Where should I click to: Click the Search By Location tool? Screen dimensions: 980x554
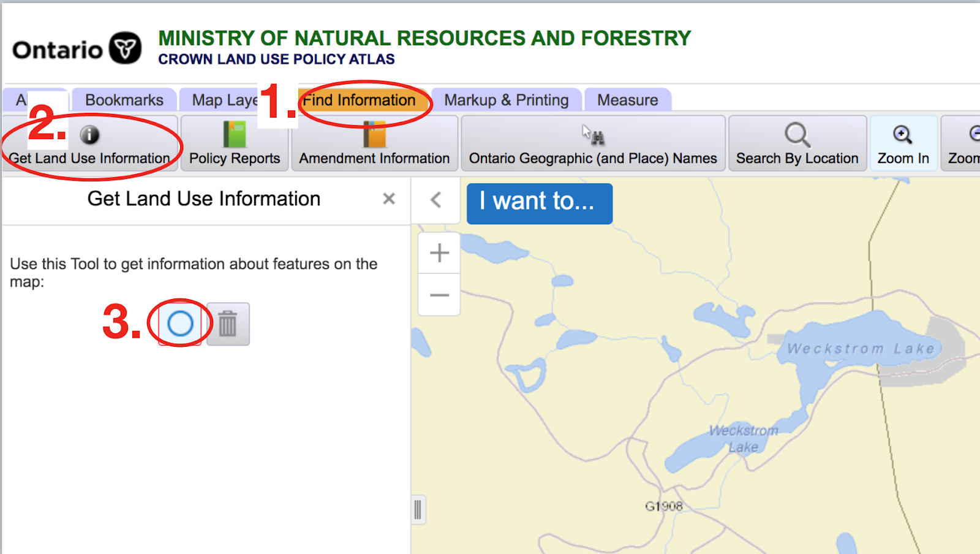click(797, 143)
